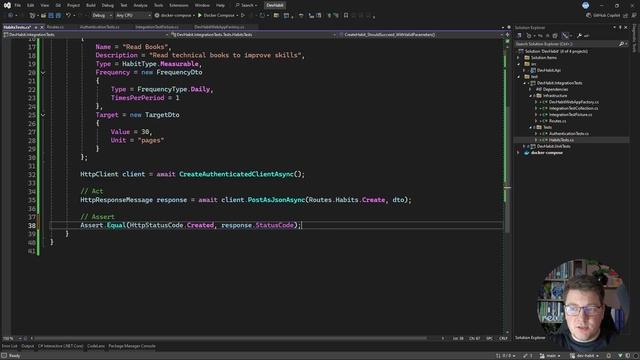Open the Output panel tab

click(x=28, y=346)
